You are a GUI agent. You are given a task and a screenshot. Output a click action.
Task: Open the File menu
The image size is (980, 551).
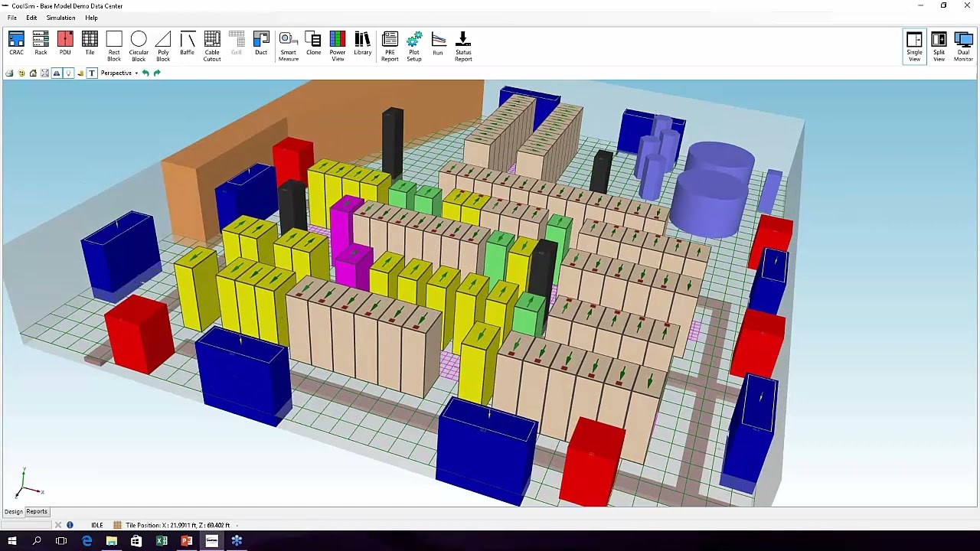pyautogui.click(x=12, y=18)
